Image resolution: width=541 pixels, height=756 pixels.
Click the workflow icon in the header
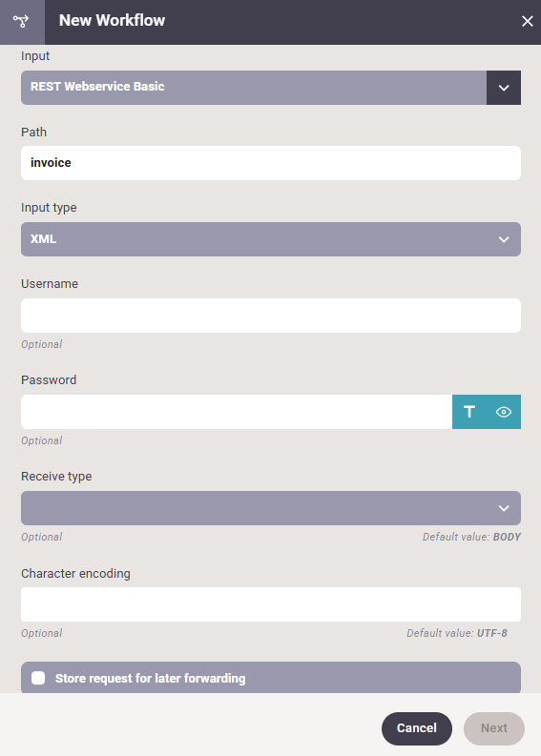(x=21, y=21)
